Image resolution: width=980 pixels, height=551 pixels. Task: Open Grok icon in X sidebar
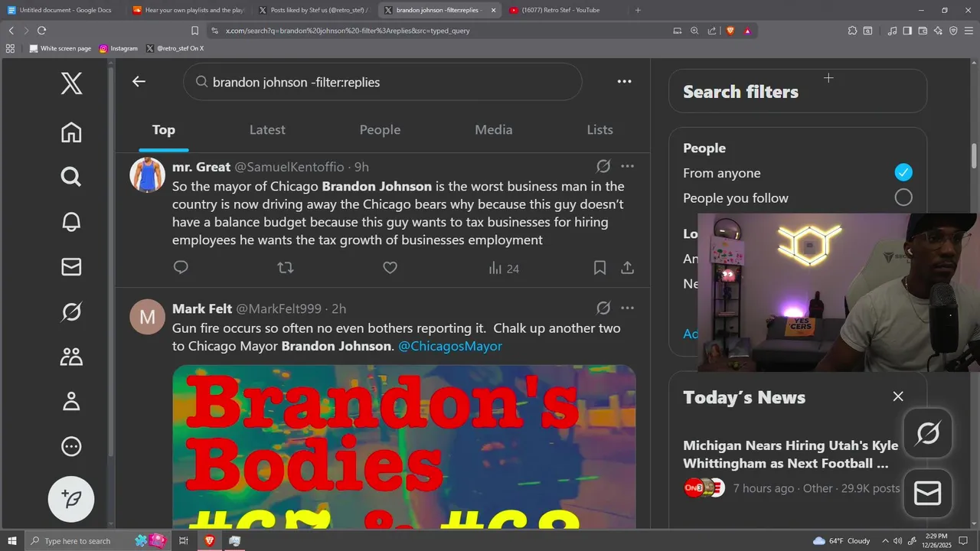click(71, 311)
